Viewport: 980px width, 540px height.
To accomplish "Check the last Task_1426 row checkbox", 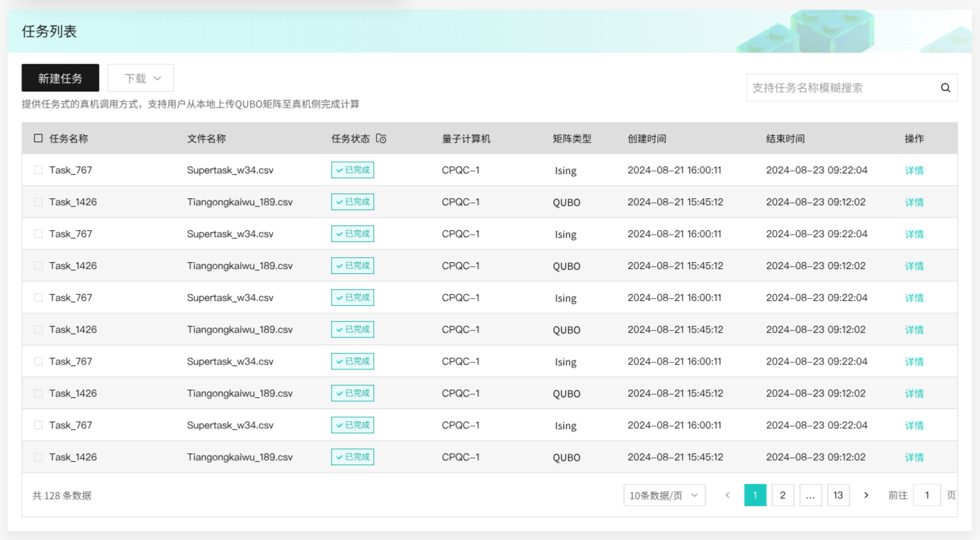I will coord(38,457).
